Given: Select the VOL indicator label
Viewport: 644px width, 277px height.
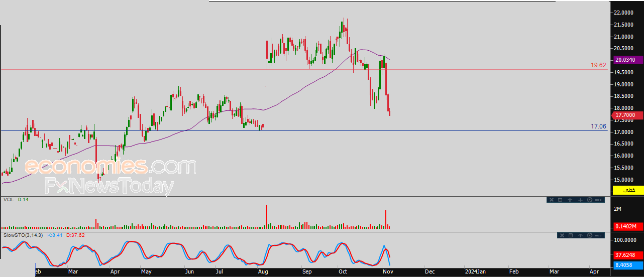Looking at the screenshot, I should [x=8, y=199].
